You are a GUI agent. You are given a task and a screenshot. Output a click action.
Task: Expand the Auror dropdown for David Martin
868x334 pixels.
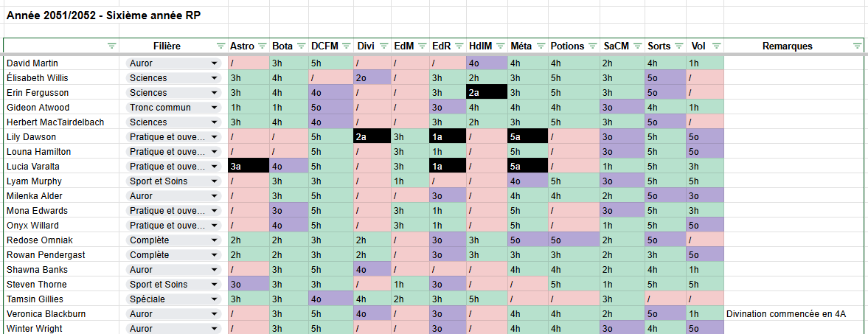click(214, 63)
